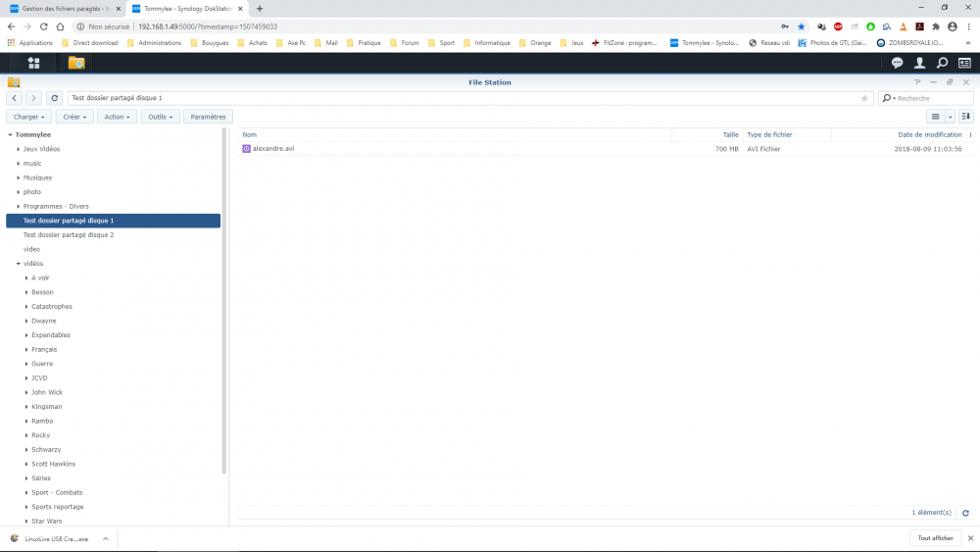Sort files by Taille column header
This screenshot has height=552, width=980.
pyautogui.click(x=730, y=134)
